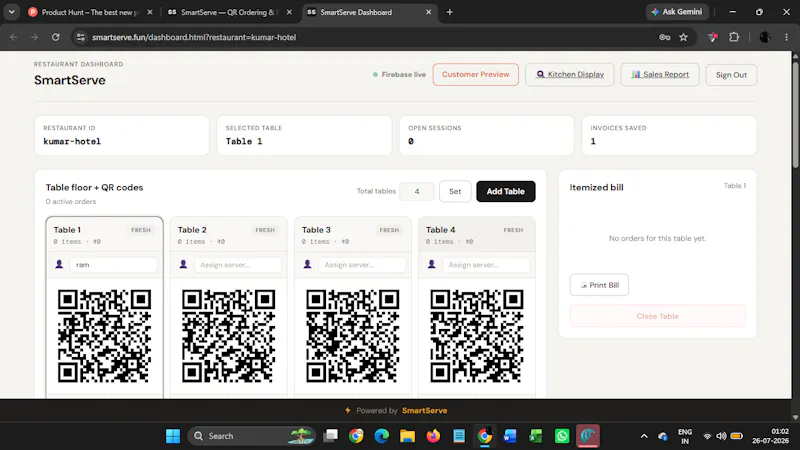
Task: Click the server person icon on Table 2
Action: [x=183, y=264]
